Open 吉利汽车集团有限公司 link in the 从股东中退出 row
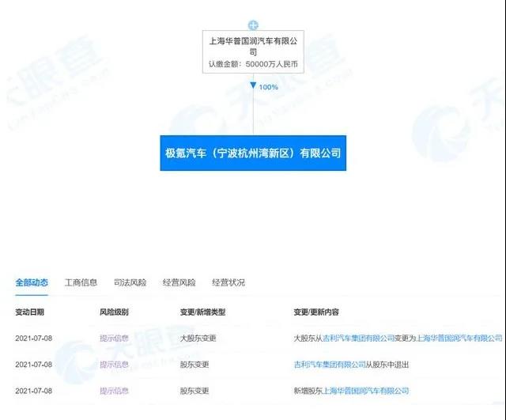This screenshot has height=420, width=506. coord(328,365)
